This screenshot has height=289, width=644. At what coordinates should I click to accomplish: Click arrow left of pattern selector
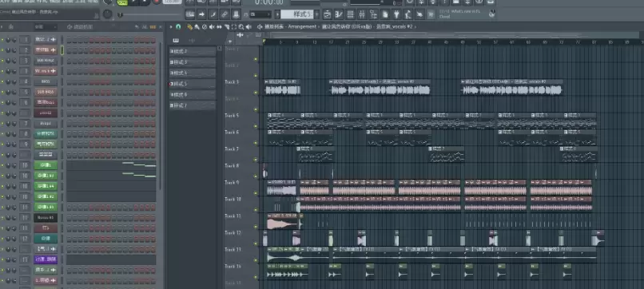tap(277, 14)
